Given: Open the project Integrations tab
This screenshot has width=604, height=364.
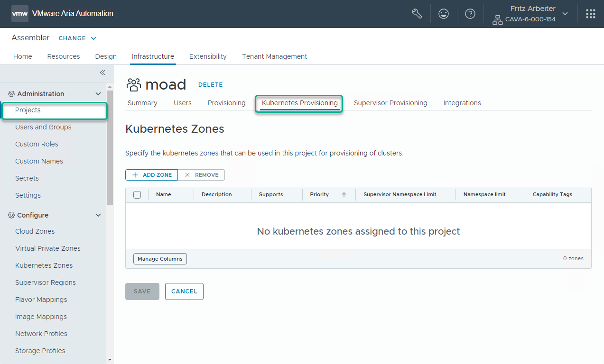Looking at the screenshot, I should click(x=462, y=103).
